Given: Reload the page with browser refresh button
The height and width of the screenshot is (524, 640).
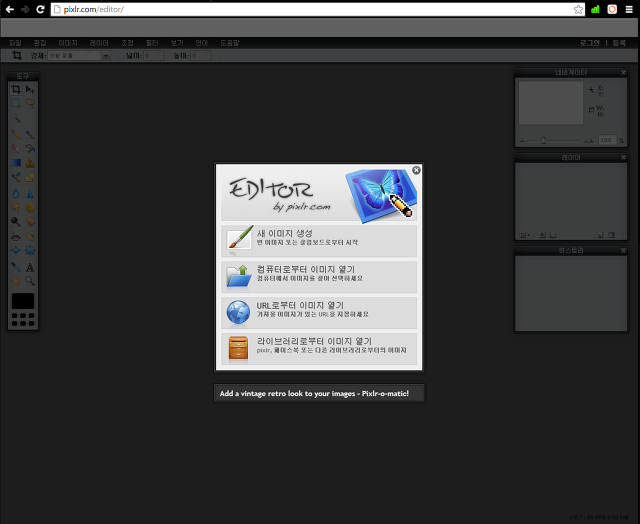Looking at the screenshot, I should click(40, 9).
